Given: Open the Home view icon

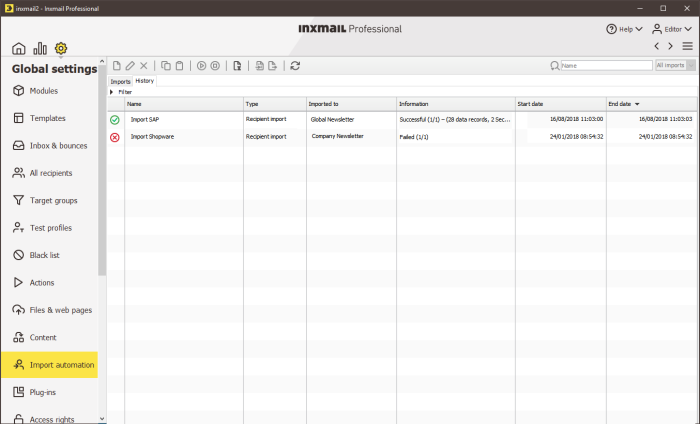Looking at the screenshot, I should [x=18, y=48].
